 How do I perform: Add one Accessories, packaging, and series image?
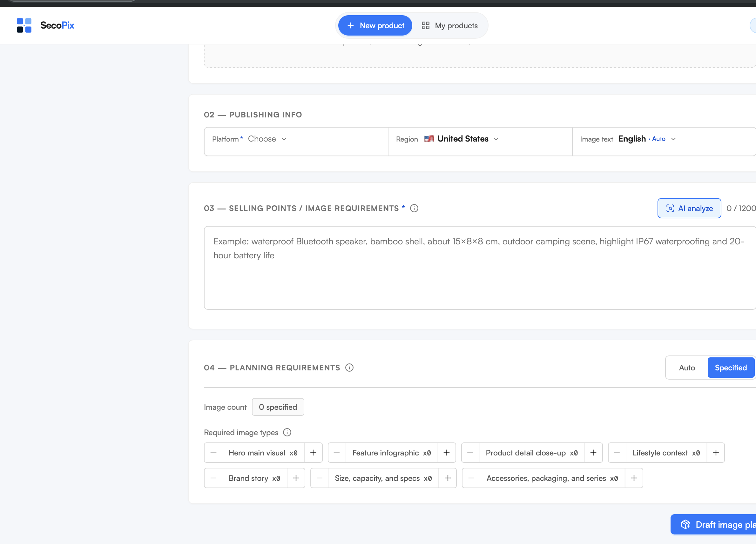634,478
